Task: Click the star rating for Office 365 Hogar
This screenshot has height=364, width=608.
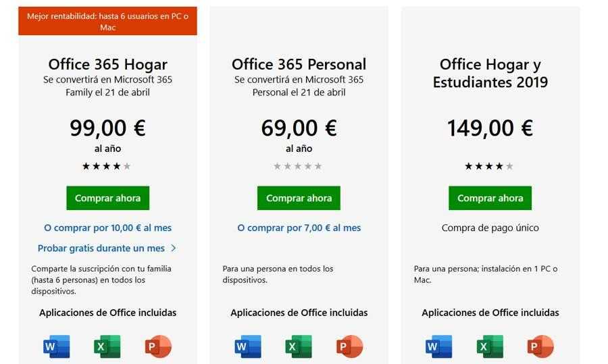Action: pos(107,166)
